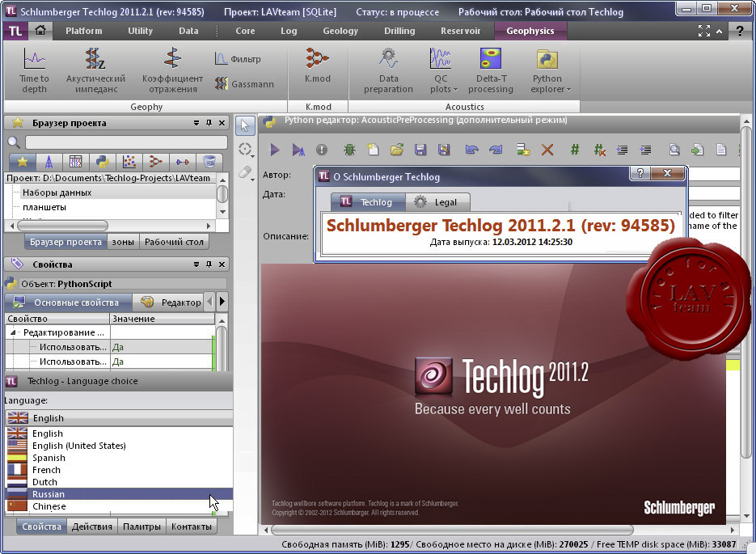Open a script with the folder icon

point(397,150)
